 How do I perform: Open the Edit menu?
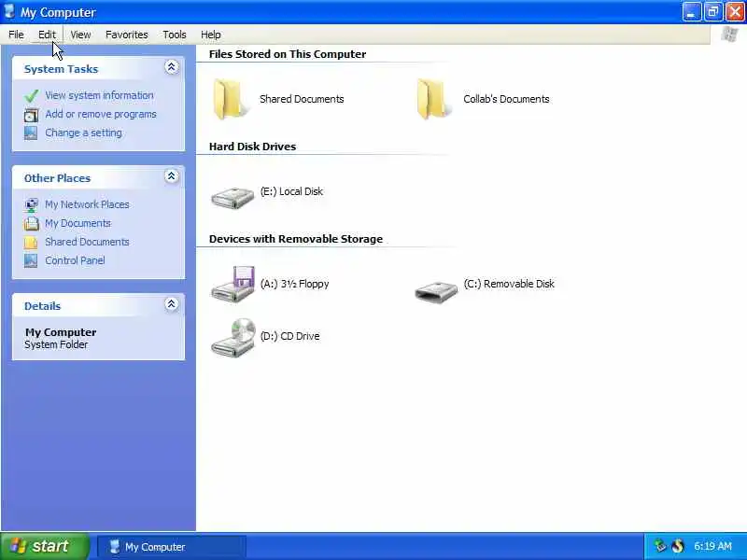[47, 35]
